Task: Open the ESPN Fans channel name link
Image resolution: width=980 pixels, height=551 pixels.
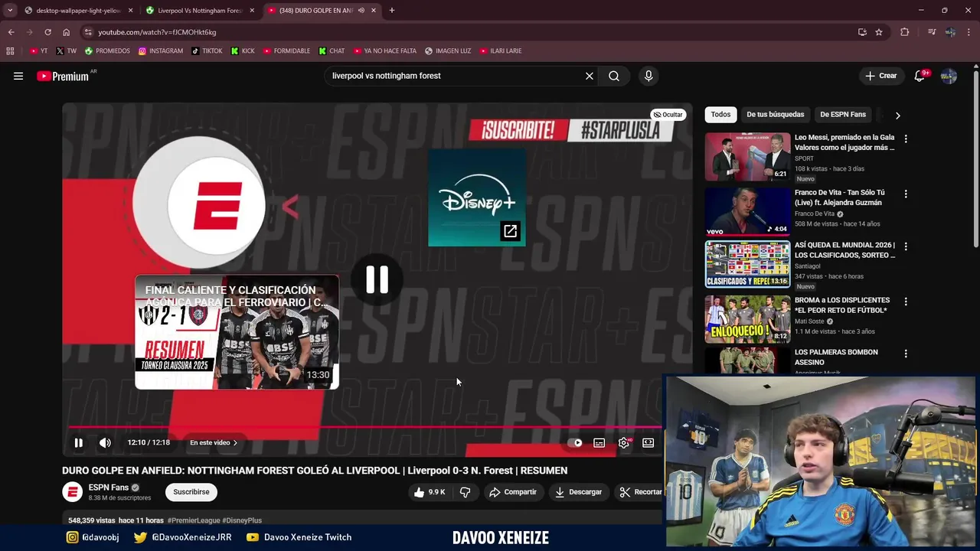Action: coord(109,487)
